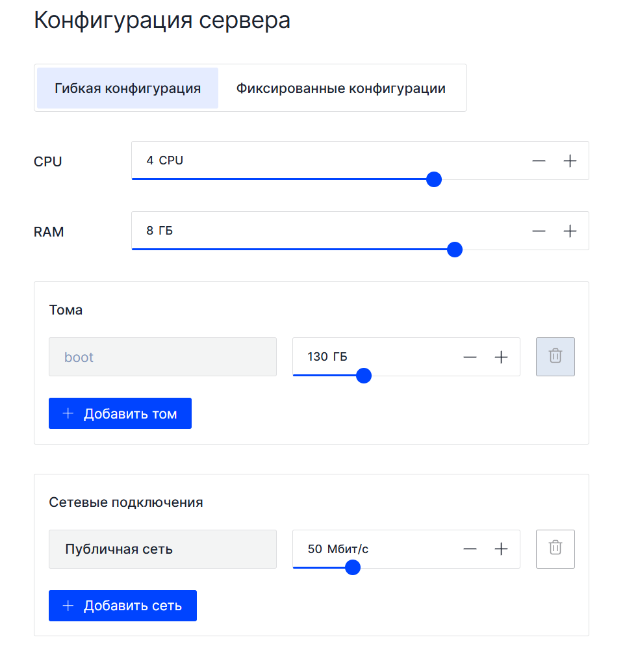Click the CPU slider handle
638x672 pixels.
(x=434, y=179)
